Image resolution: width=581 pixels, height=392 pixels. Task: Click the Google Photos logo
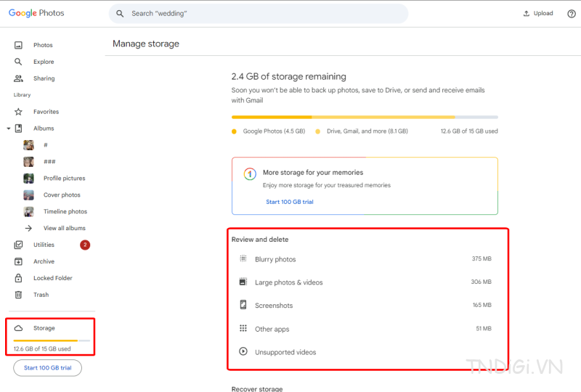point(36,13)
